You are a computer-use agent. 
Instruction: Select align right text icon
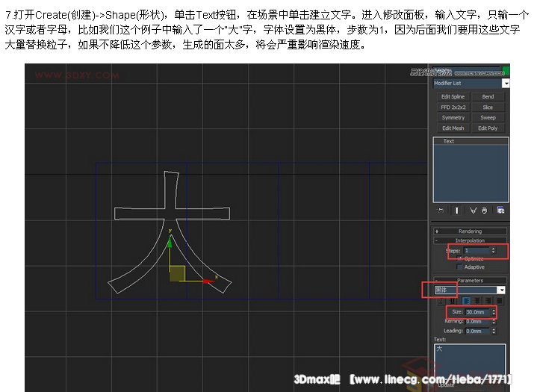[488, 301]
